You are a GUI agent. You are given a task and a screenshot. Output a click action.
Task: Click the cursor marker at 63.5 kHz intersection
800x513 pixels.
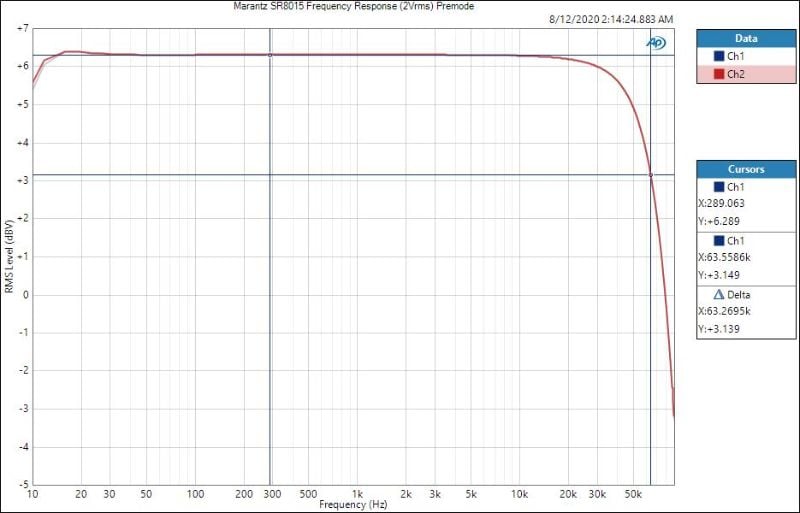click(x=651, y=175)
